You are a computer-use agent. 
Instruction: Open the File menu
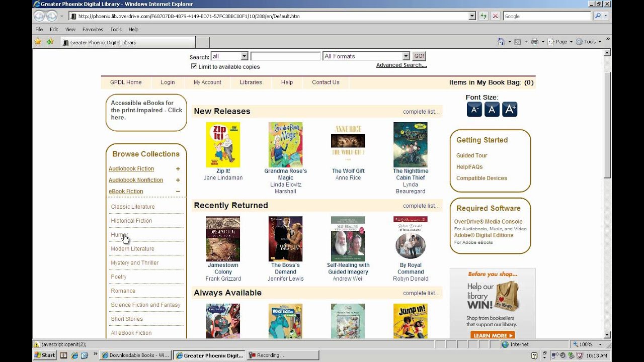[x=39, y=30]
